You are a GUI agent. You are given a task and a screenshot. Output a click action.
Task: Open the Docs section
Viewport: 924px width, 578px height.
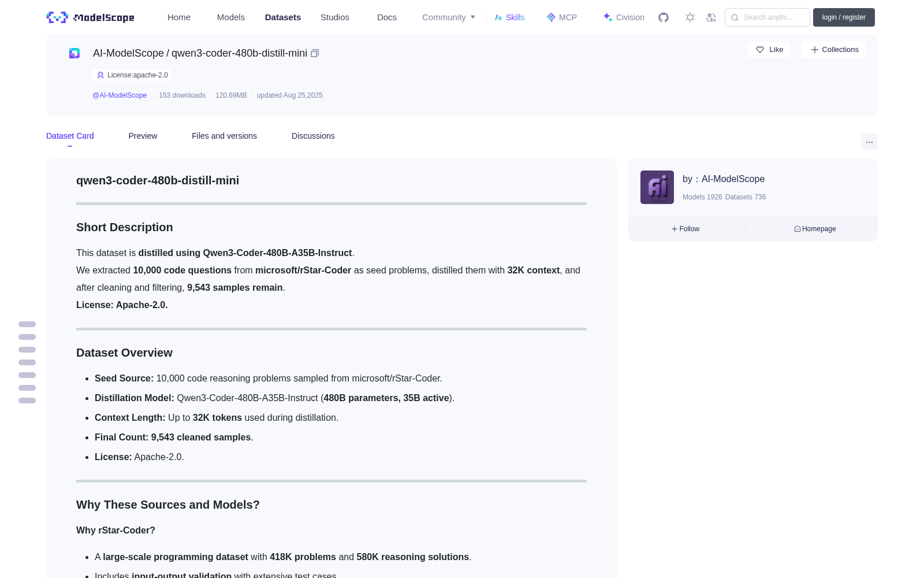click(x=387, y=17)
